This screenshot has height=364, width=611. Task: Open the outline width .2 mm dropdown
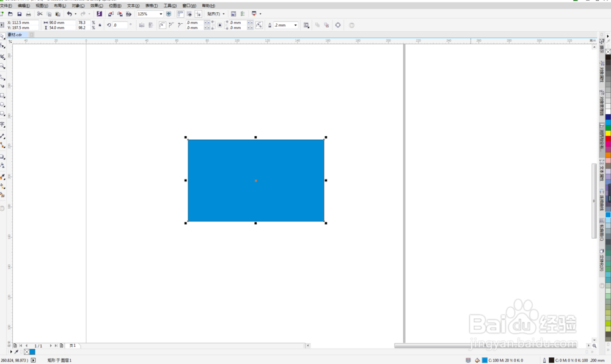point(295,25)
